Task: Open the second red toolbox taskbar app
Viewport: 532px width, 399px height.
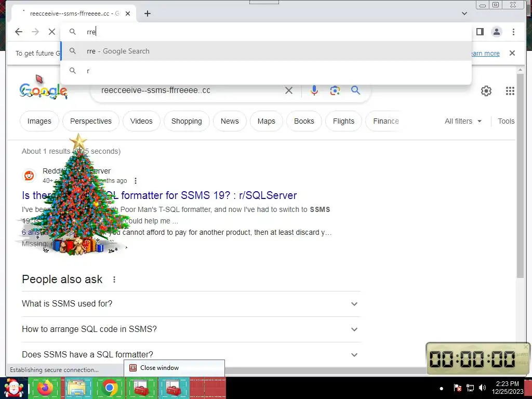Action: point(174,388)
